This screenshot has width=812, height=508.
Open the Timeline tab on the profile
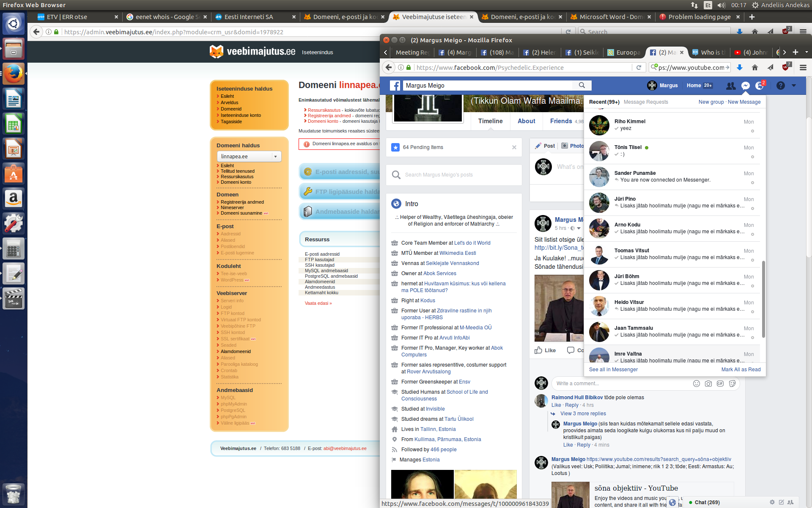[491, 121]
